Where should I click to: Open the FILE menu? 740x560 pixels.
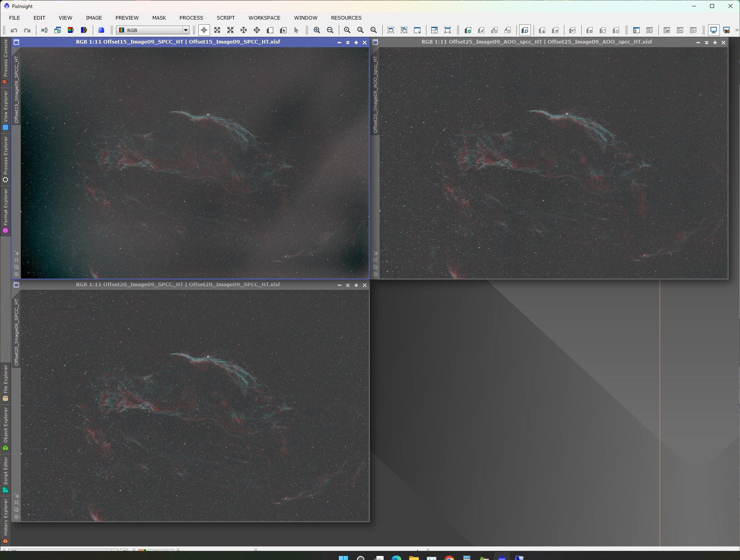(15, 18)
